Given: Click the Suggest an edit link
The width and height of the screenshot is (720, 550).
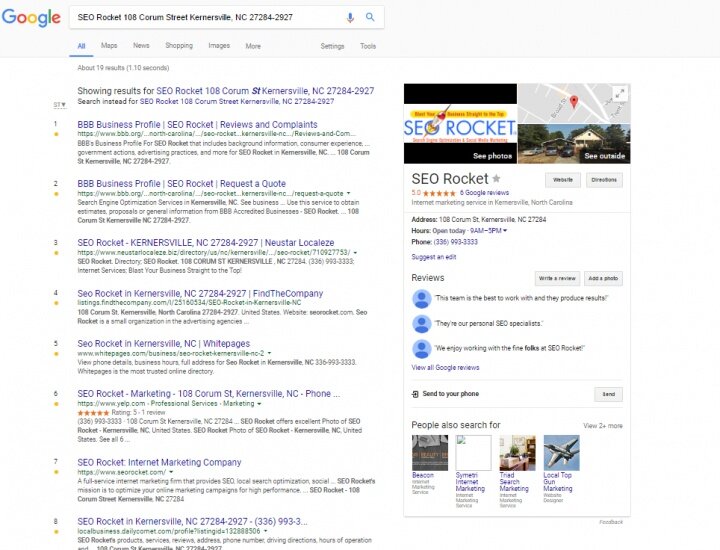Looking at the screenshot, I should tap(434, 257).
